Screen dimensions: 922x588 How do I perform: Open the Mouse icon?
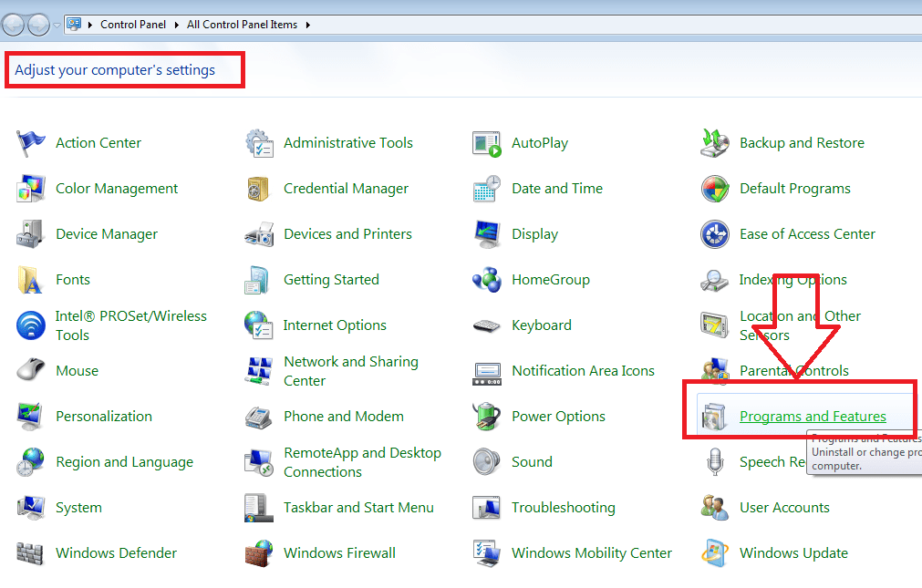31,370
